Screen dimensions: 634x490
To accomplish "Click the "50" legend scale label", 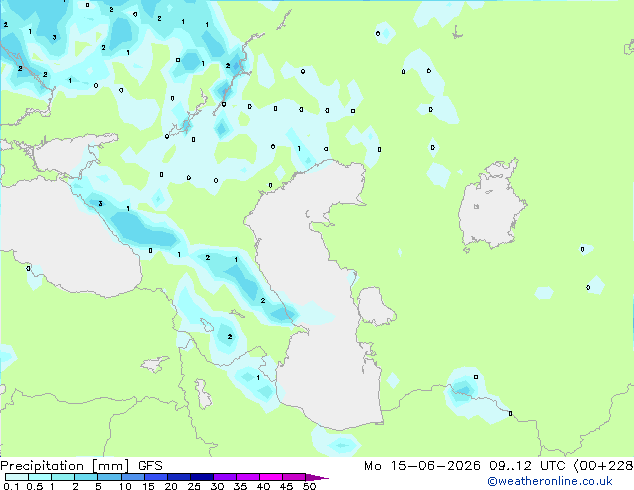I will [x=309, y=486].
